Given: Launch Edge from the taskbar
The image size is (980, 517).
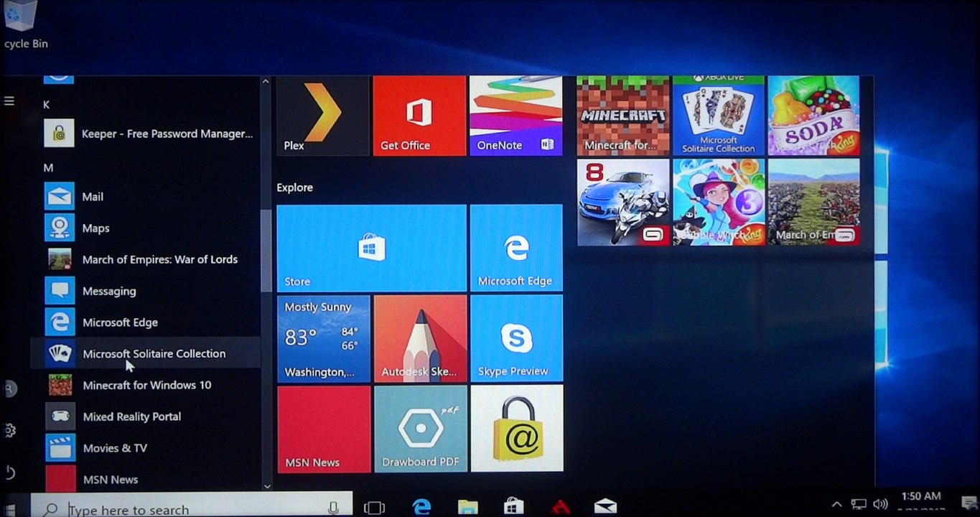Looking at the screenshot, I should click(x=421, y=507).
